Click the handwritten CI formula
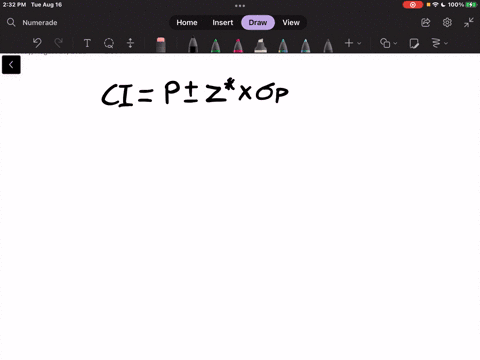The height and width of the screenshot is (360, 480). pos(195,93)
